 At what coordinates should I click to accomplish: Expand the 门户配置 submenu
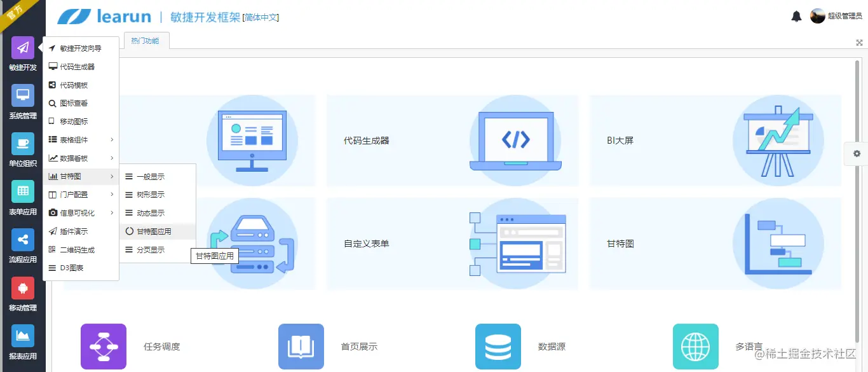point(81,195)
